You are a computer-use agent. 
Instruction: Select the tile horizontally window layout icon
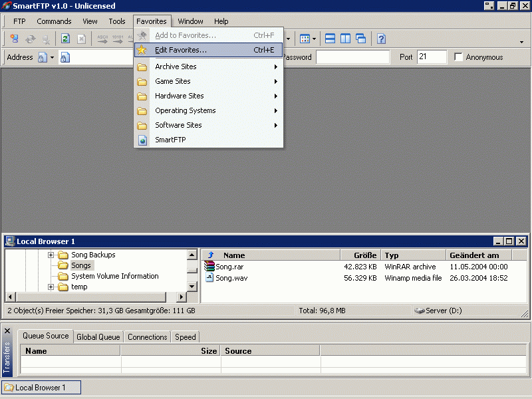[330, 39]
